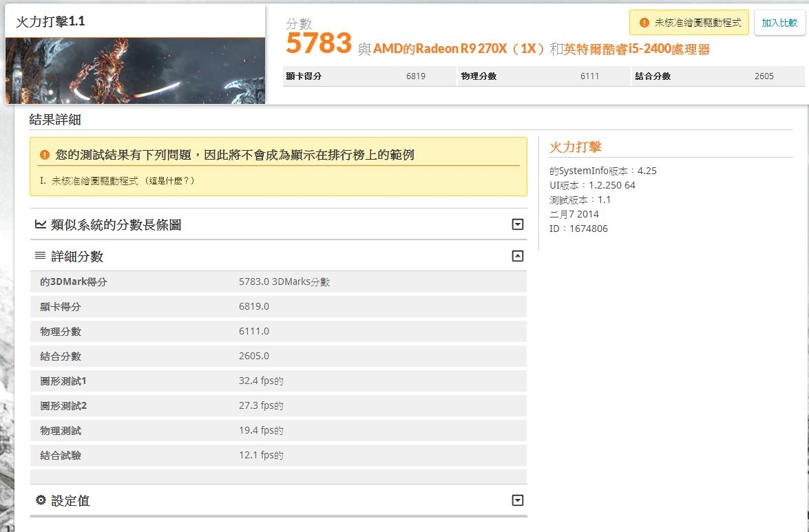
Task: Click the 設定值 heading
Action: click(x=71, y=501)
